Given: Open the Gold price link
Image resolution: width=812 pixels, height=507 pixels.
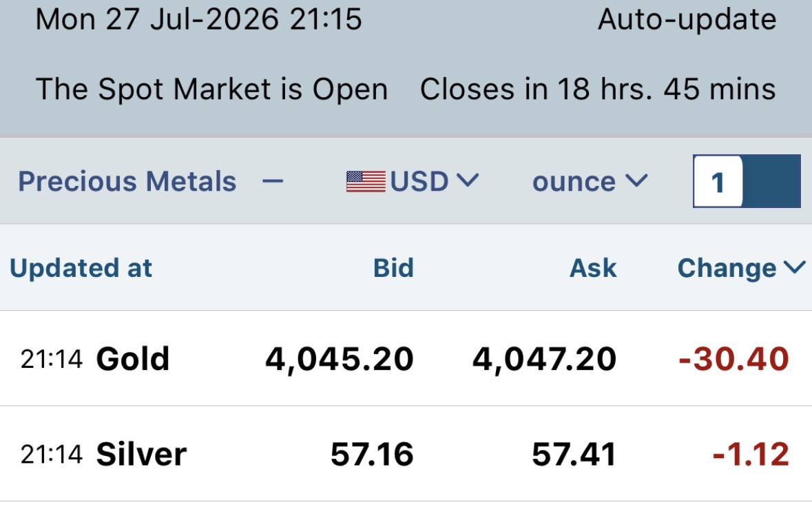Looking at the screenshot, I should pos(132,358).
